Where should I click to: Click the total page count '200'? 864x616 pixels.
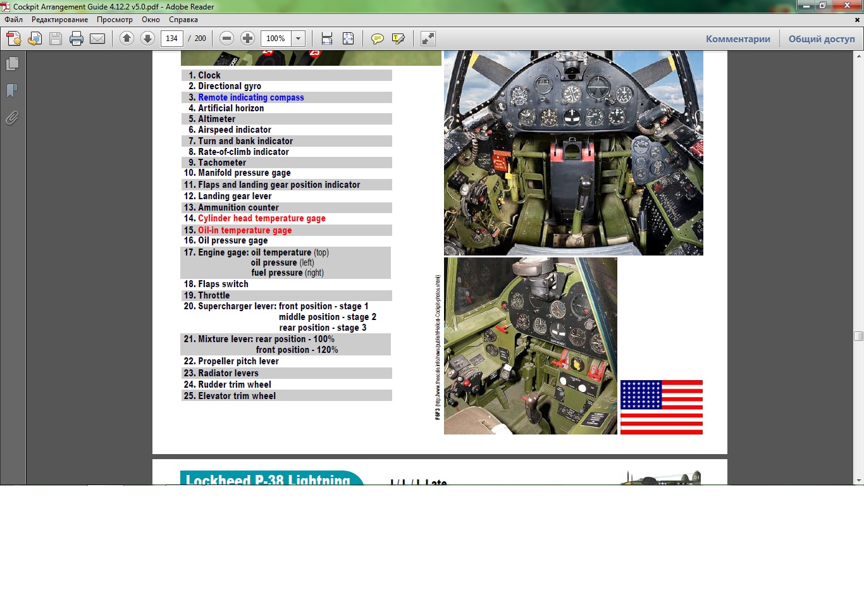pyautogui.click(x=201, y=39)
